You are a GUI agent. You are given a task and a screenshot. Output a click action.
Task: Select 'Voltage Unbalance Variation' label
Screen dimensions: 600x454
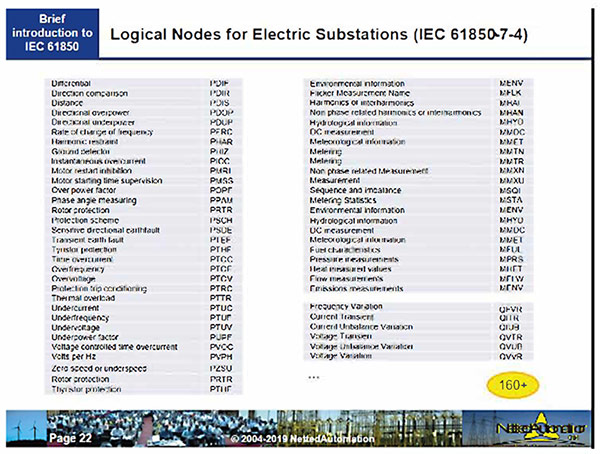click(361, 346)
